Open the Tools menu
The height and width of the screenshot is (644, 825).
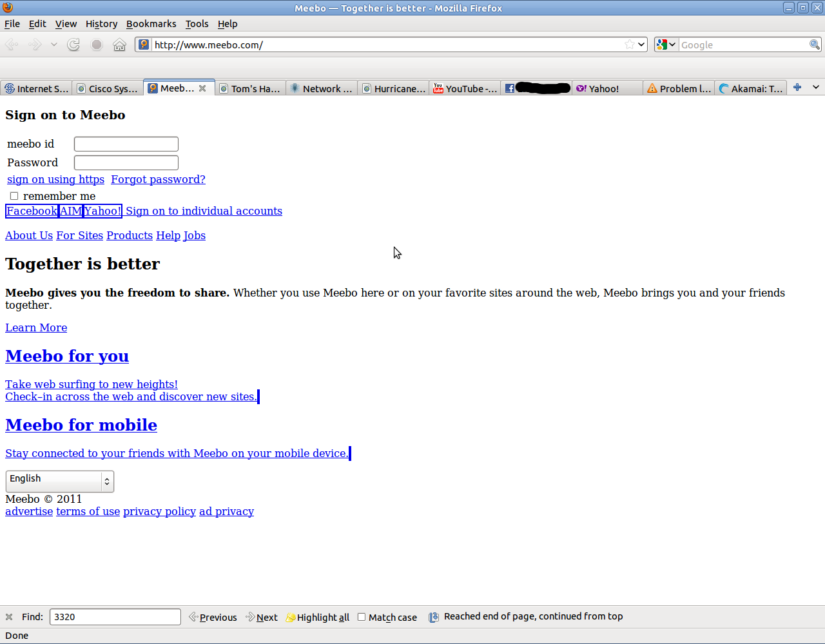coord(197,24)
